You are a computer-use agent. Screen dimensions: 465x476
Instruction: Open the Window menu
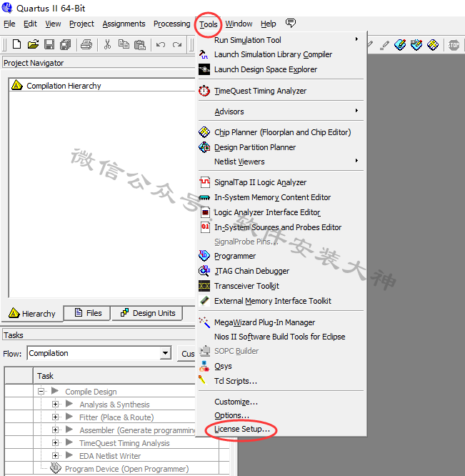(239, 24)
